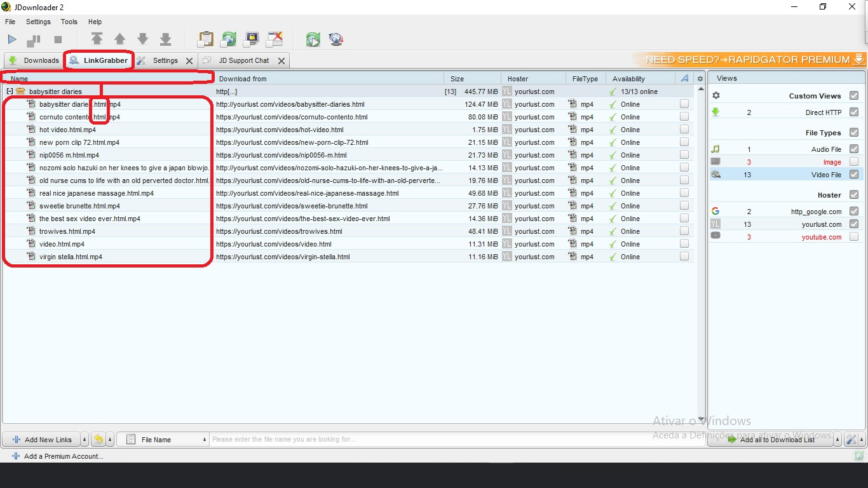The width and height of the screenshot is (868, 488).
Task: Toggle silent mode icon with red X
Action: [x=275, y=39]
